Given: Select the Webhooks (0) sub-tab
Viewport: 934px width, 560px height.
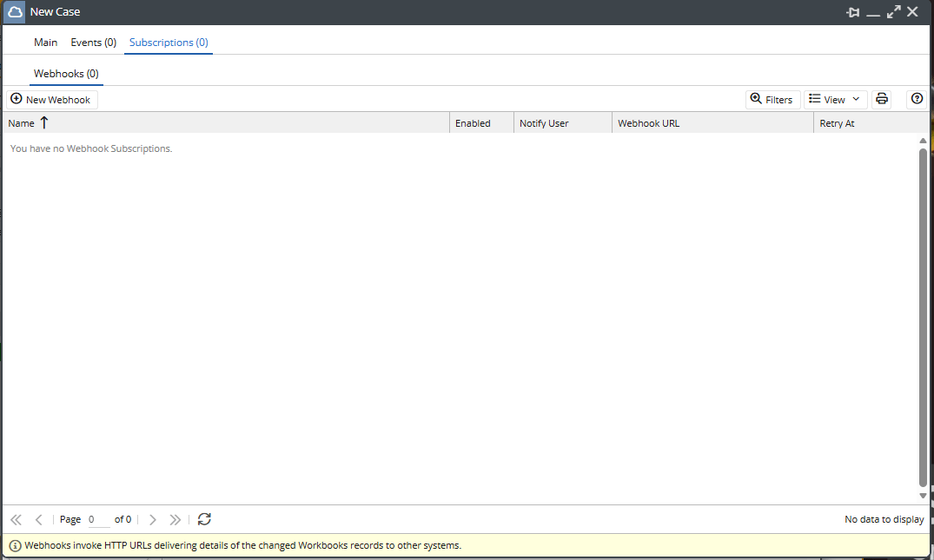Looking at the screenshot, I should tap(66, 74).
